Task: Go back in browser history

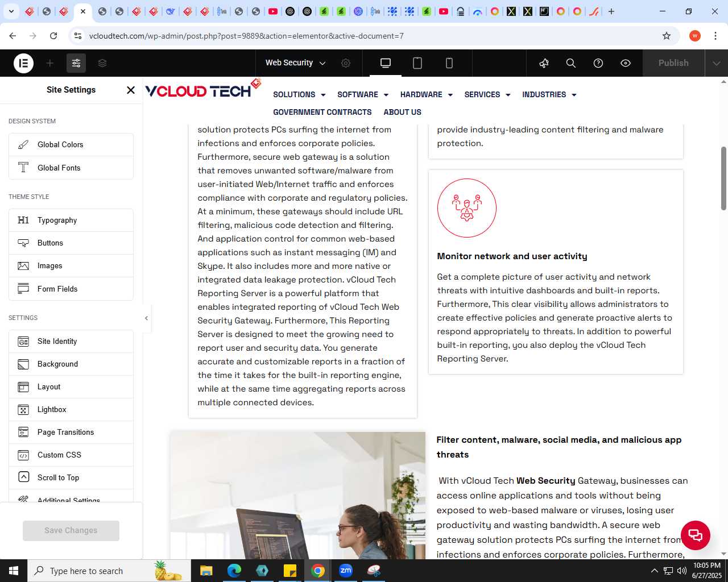Action: click(x=13, y=36)
